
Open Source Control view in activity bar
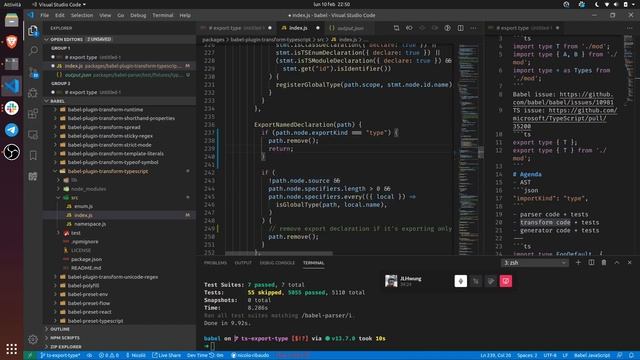click(33, 73)
